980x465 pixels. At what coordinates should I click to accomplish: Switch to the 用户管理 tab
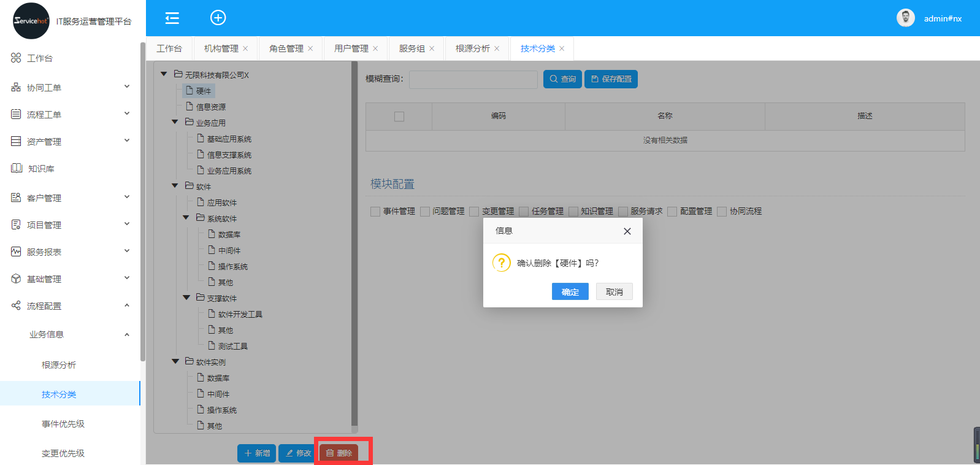point(351,48)
